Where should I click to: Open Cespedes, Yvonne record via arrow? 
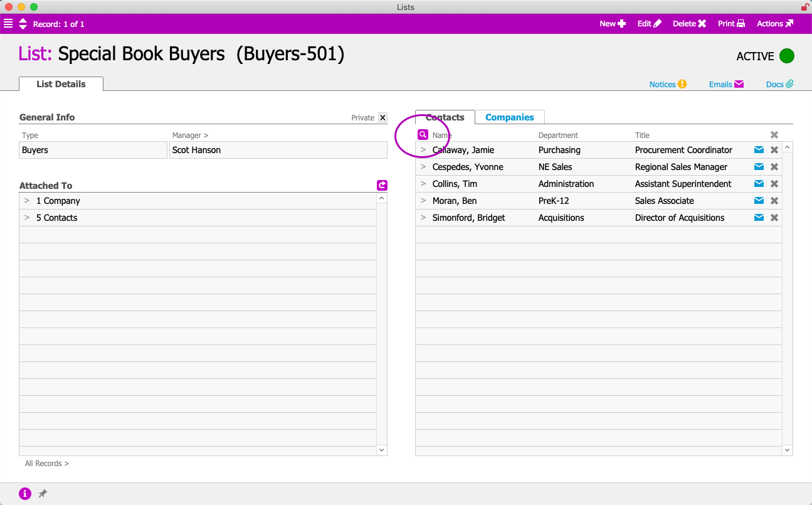(x=423, y=167)
